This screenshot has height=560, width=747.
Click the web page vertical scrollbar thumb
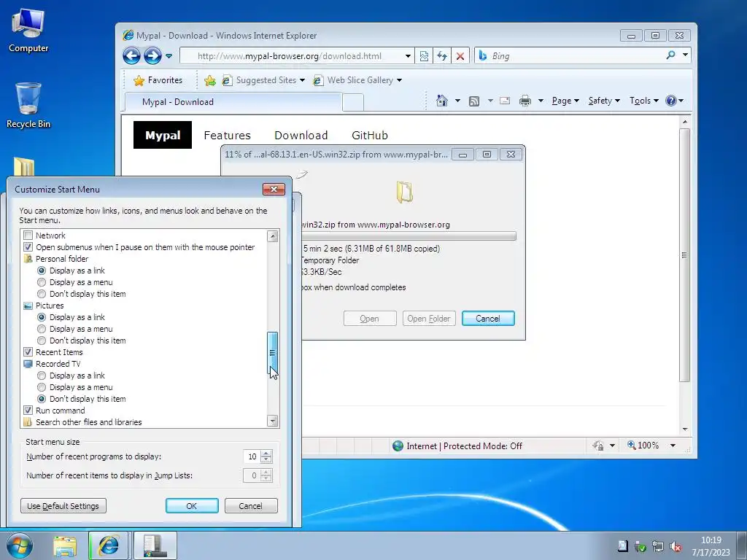tap(684, 254)
